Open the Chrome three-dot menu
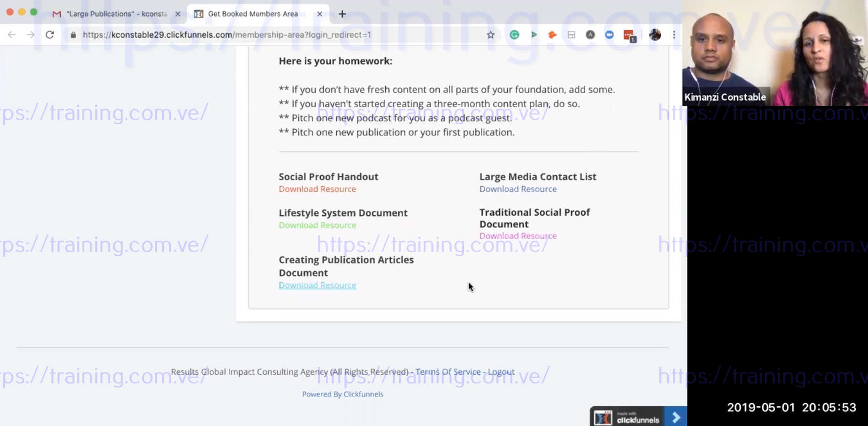This screenshot has width=868, height=426. [674, 35]
